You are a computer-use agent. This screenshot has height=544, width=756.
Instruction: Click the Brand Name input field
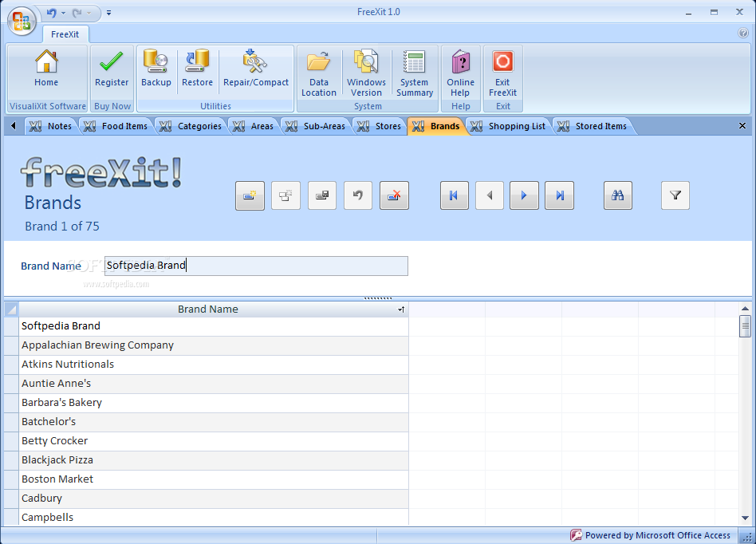(256, 266)
